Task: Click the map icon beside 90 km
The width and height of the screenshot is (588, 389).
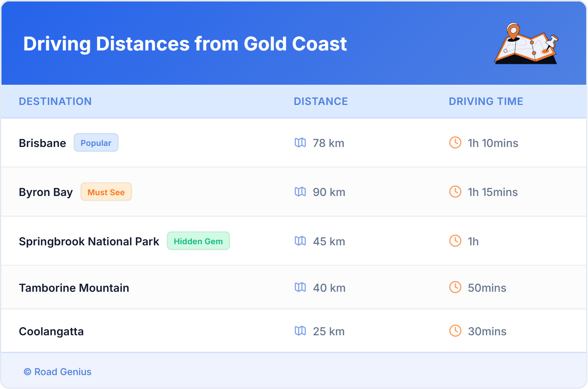Action: click(300, 192)
